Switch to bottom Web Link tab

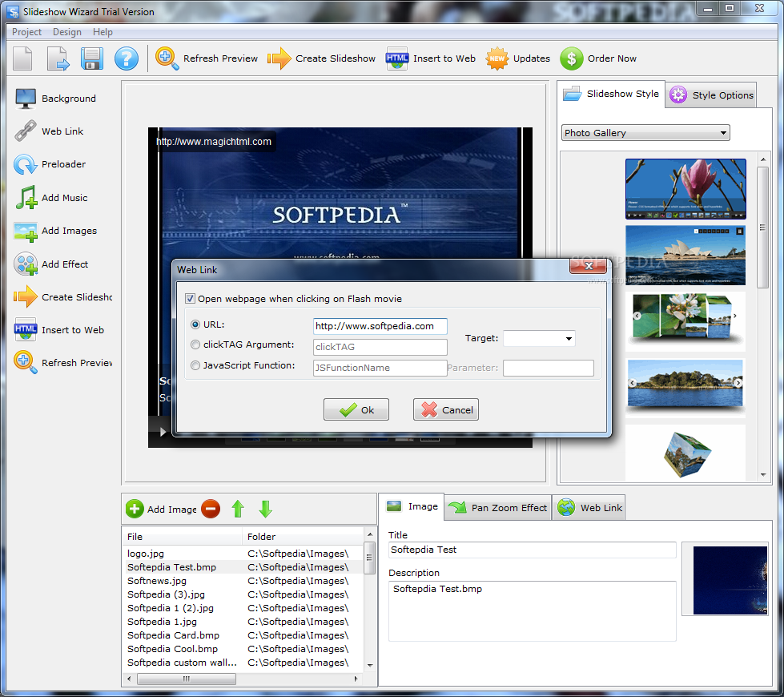pyautogui.click(x=589, y=508)
